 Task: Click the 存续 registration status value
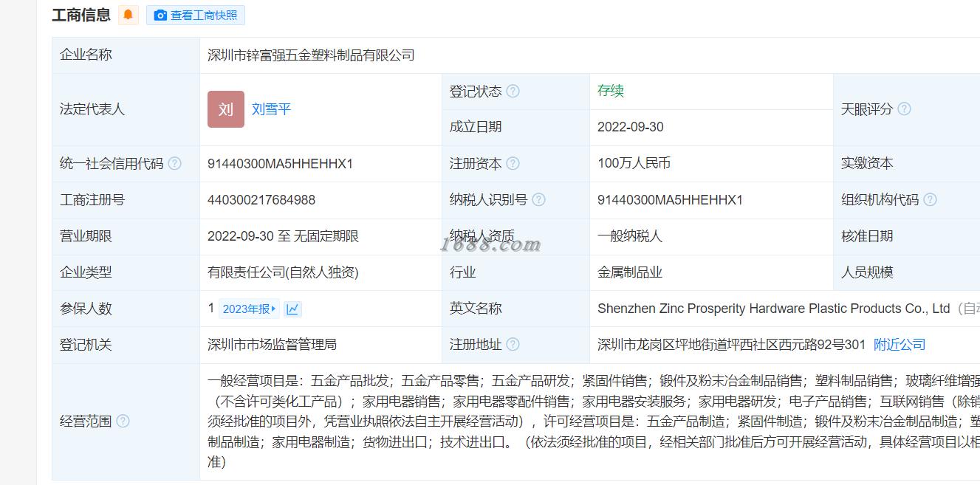[611, 91]
